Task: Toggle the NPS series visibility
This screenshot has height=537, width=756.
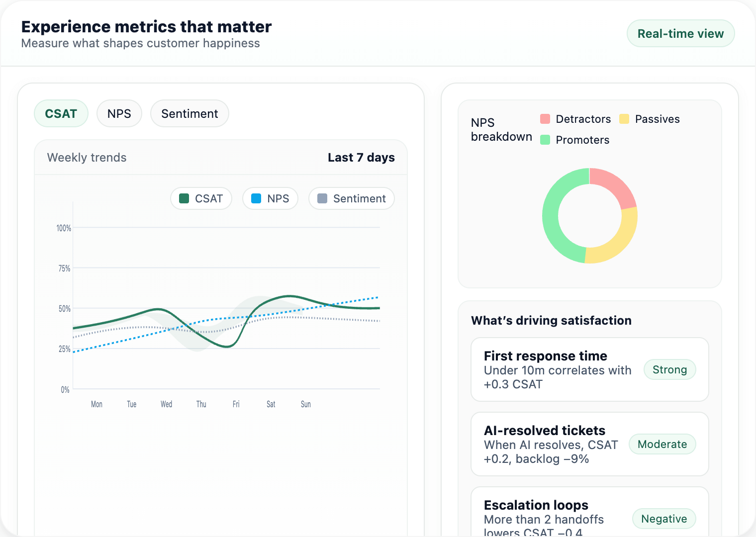Action: click(x=270, y=198)
